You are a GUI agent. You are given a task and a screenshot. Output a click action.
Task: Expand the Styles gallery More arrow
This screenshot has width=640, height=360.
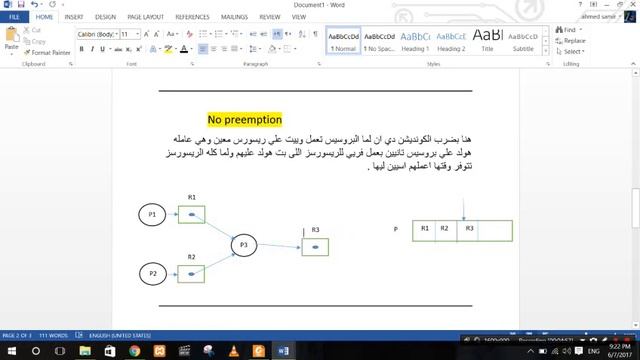[546, 51]
